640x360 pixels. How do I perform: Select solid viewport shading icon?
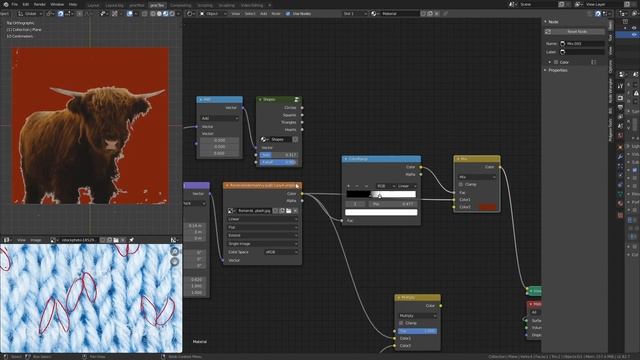coord(159,13)
